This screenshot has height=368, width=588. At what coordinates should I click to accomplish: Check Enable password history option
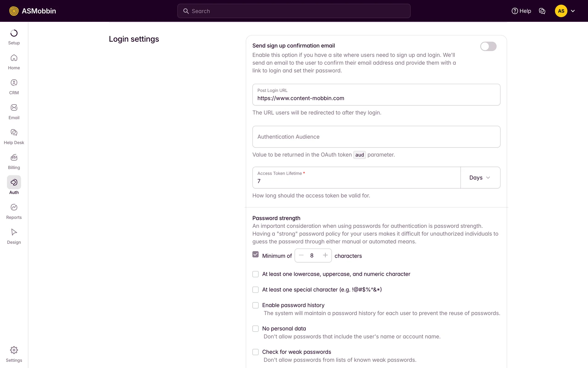tap(255, 305)
